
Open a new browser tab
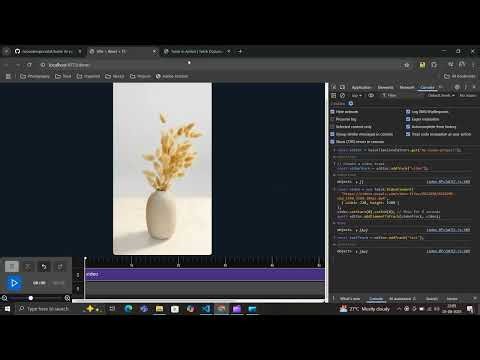point(240,52)
